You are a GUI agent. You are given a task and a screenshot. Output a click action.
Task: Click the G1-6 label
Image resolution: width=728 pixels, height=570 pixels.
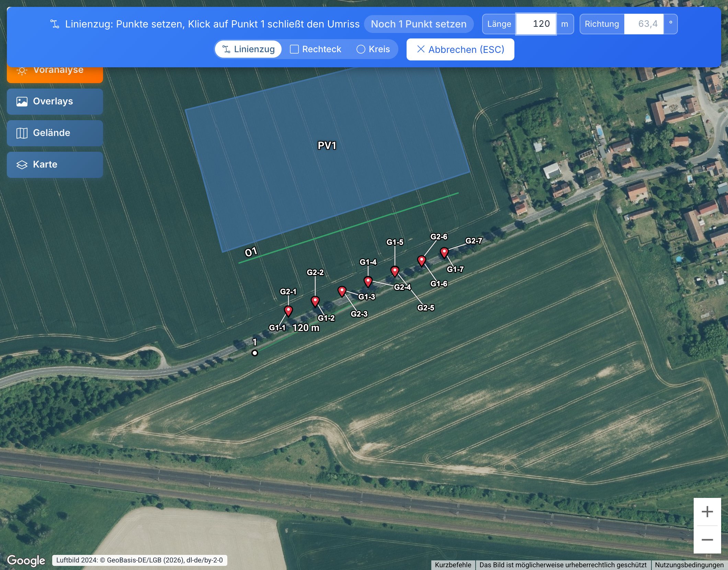pyautogui.click(x=439, y=284)
